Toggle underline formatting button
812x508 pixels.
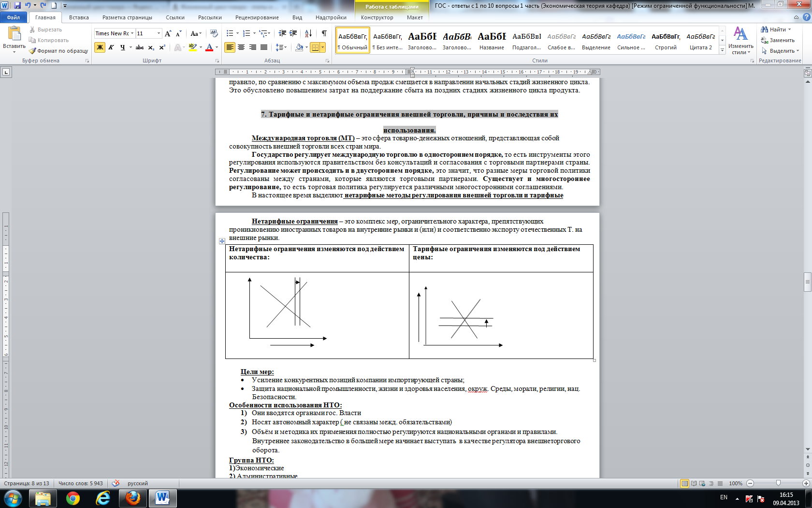(x=123, y=47)
